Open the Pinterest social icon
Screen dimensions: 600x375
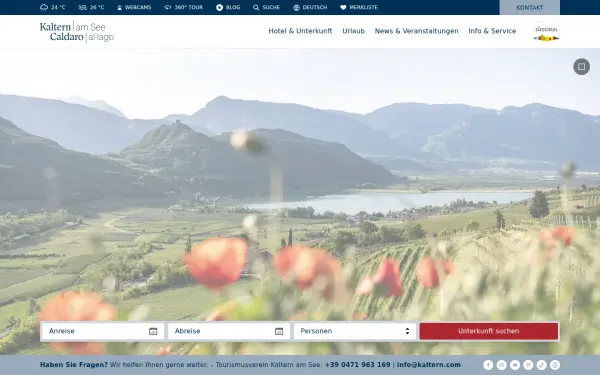(x=528, y=365)
